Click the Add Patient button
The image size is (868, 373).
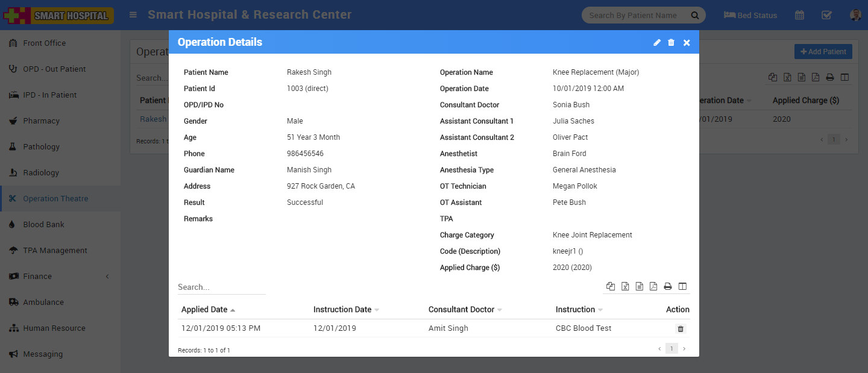(x=823, y=52)
